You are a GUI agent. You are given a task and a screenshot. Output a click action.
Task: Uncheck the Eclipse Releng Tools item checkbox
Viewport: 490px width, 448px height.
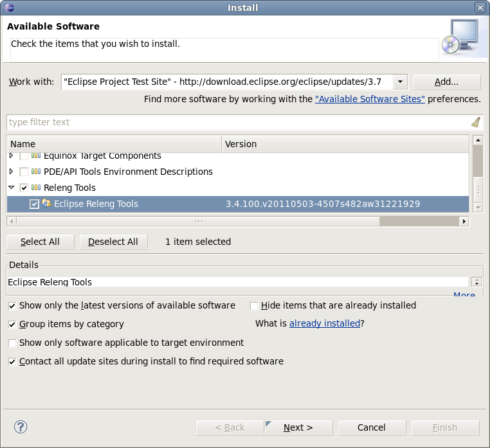pos(34,204)
